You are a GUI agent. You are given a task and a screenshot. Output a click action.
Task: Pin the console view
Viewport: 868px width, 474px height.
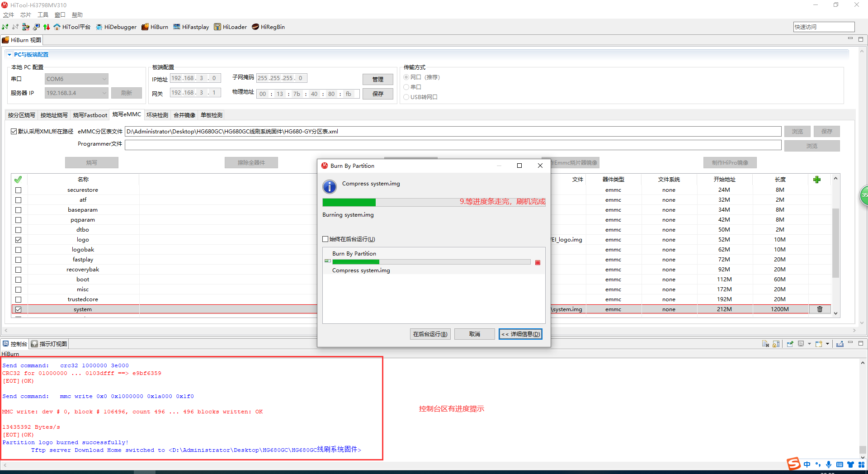click(790, 344)
